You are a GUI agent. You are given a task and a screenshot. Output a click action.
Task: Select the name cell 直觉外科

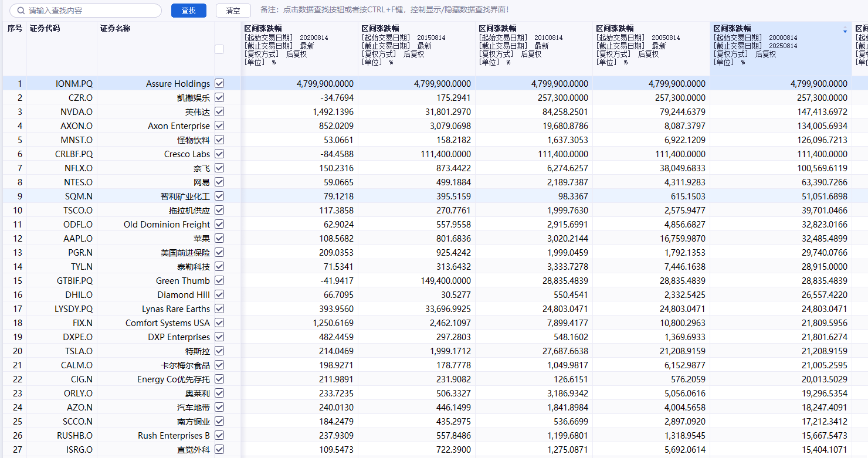coord(194,450)
